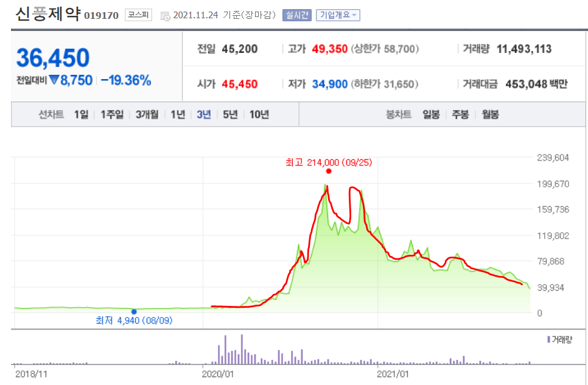Click the 2018/11 x-axis date label
This screenshot has width=588, height=385.
pyautogui.click(x=31, y=374)
